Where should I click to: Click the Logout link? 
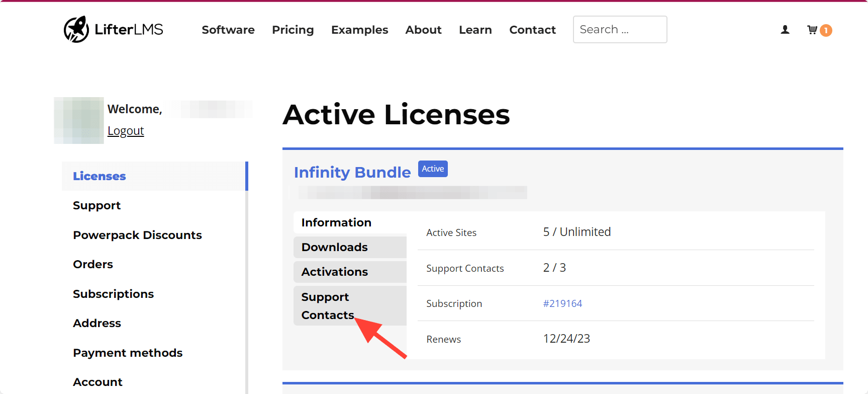click(x=126, y=131)
